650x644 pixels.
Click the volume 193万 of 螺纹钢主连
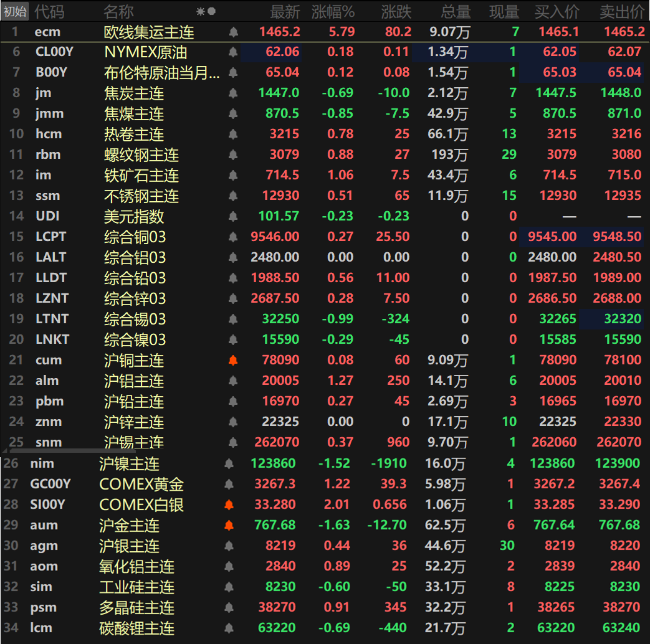tap(449, 155)
